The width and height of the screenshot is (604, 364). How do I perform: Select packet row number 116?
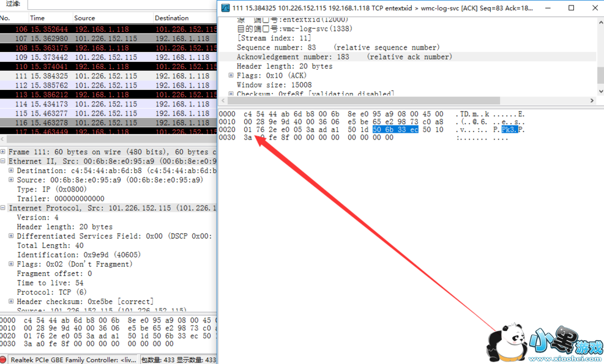click(108, 123)
